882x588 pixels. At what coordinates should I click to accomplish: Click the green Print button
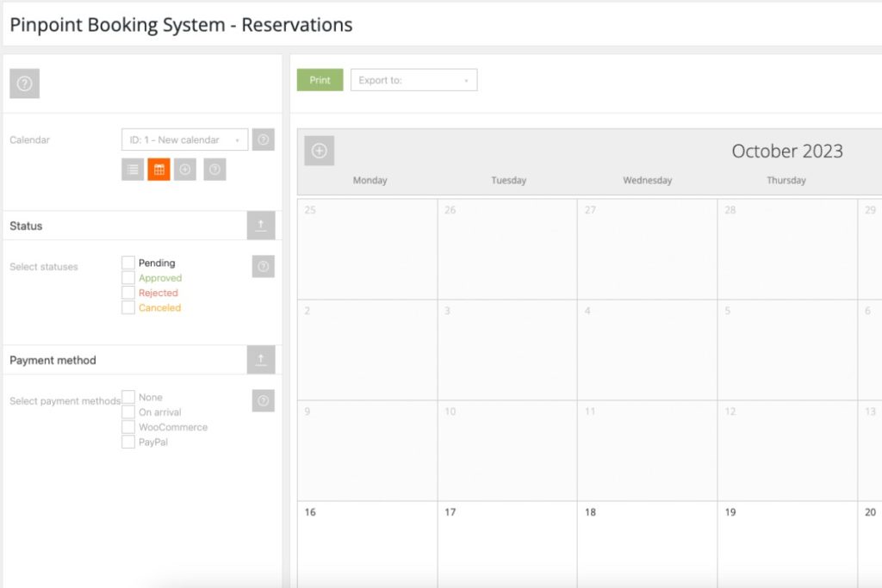pyautogui.click(x=320, y=80)
